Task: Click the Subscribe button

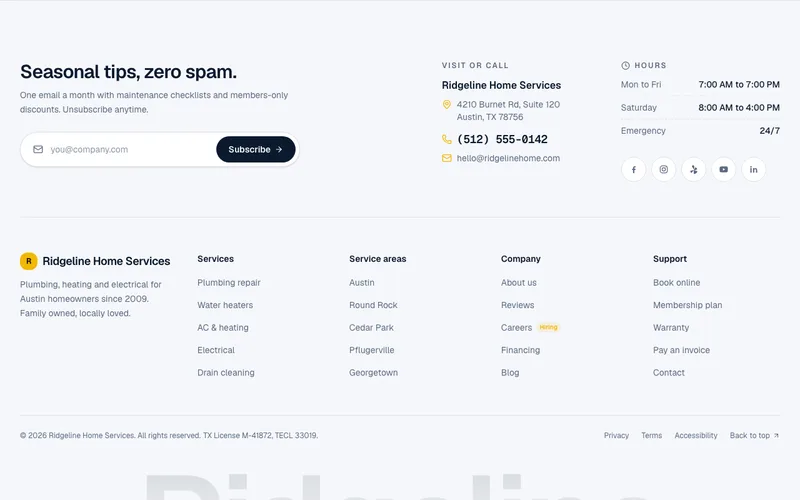Action: (256, 149)
